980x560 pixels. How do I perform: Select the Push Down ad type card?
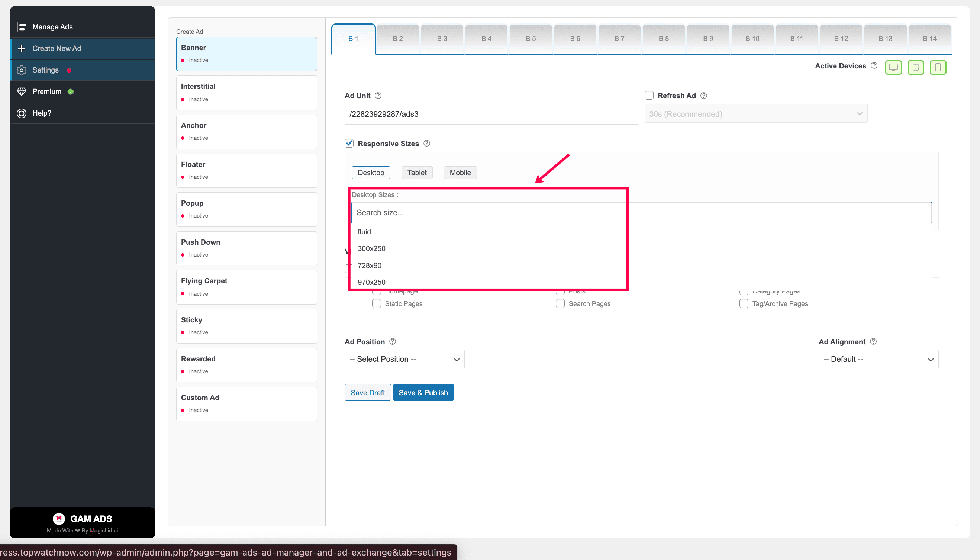coord(246,248)
